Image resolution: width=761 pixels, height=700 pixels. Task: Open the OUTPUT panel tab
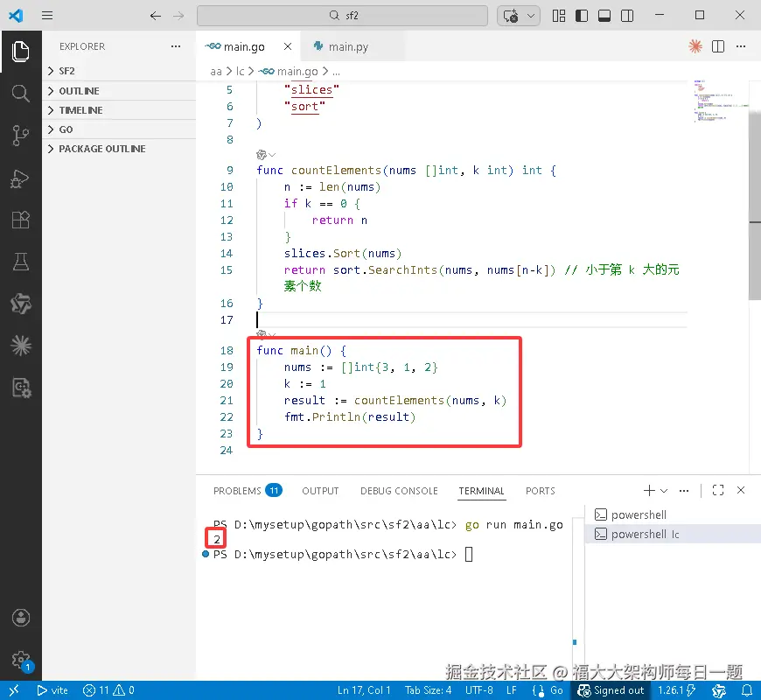point(320,491)
